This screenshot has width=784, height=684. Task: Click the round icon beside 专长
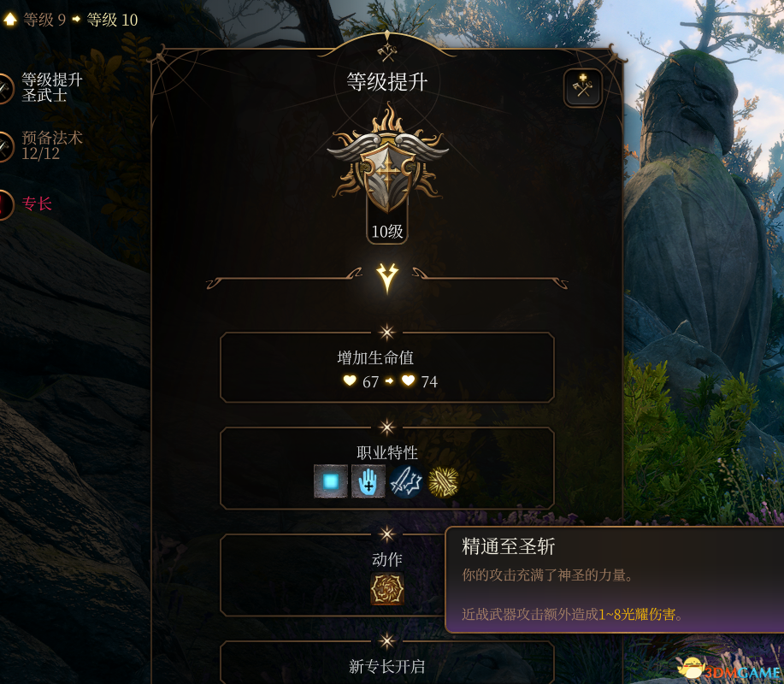pyautogui.click(x=6, y=204)
